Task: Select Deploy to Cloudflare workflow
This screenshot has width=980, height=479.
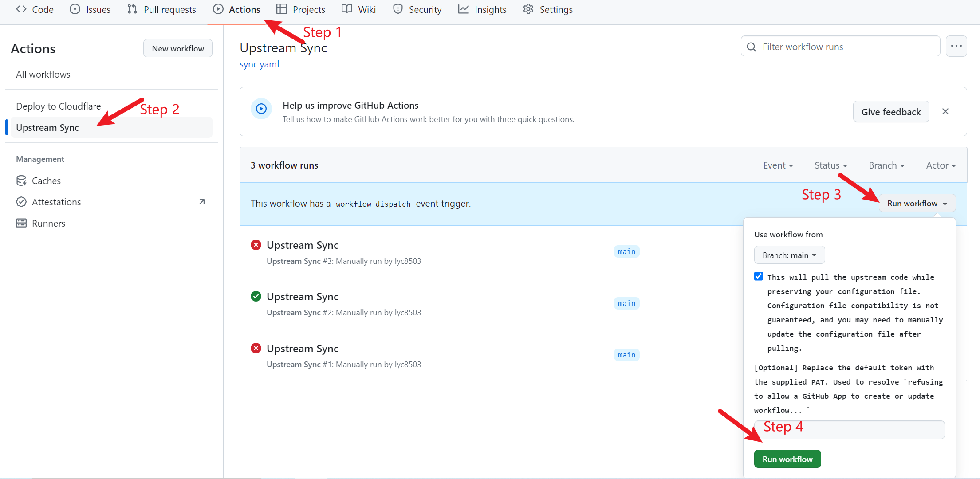Action: point(59,106)
